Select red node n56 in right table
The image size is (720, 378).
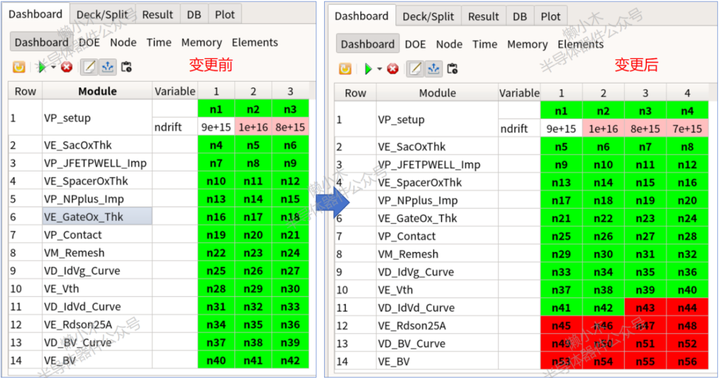687,361
